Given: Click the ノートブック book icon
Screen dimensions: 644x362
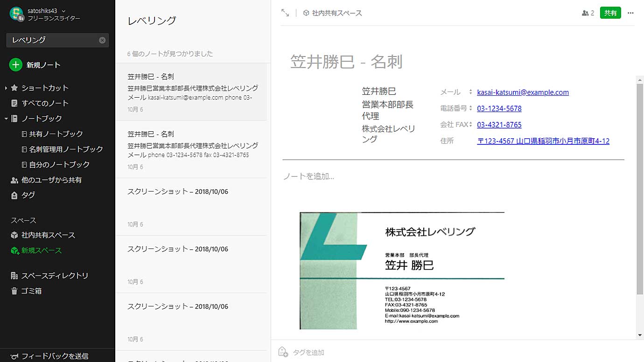Looking at the screenshot, I should tap(14, 119).
